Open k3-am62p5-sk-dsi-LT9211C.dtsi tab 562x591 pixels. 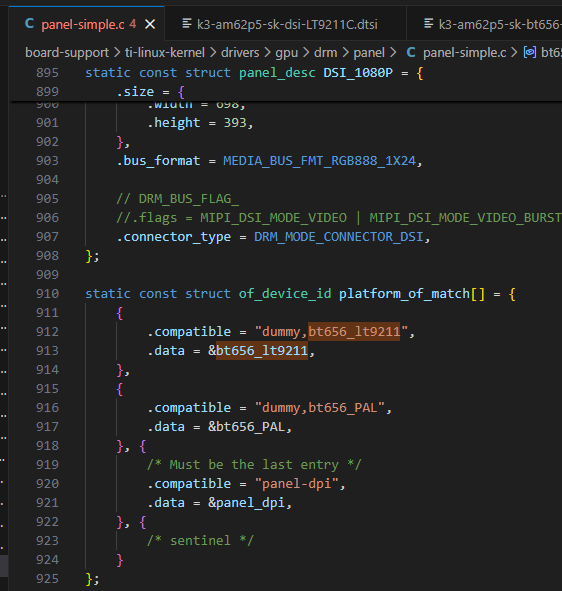tap(287, 24)
